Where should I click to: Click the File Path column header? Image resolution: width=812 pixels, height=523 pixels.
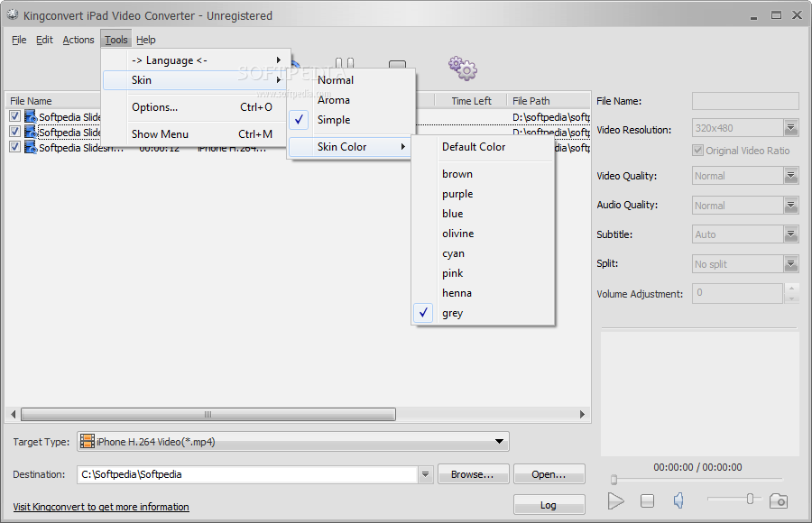pyautogui.click(x=549, y=101)
